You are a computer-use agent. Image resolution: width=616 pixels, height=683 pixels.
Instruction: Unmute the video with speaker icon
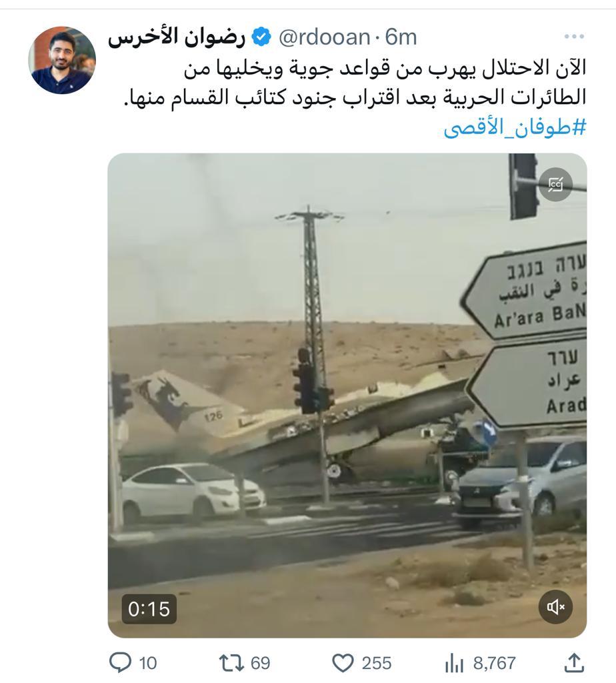[555, 607]
